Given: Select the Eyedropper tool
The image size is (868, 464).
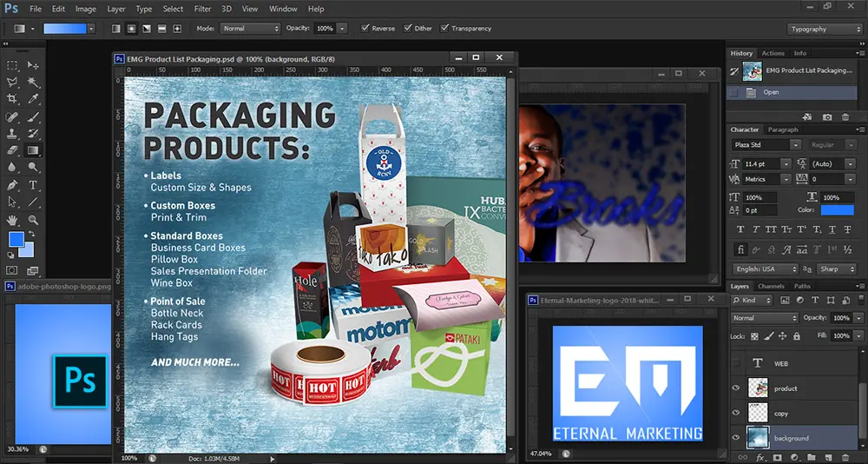Looking at the screenshot, I should pyautogui.click(x=33, y=99).
